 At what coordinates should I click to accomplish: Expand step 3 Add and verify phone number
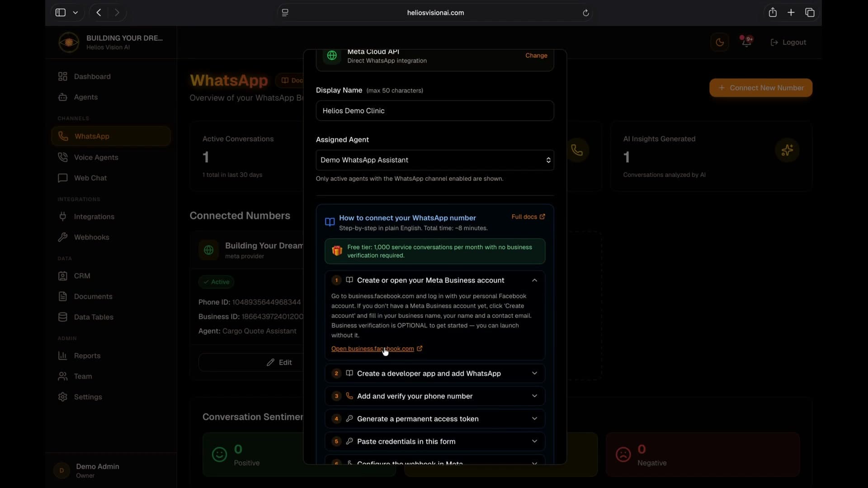pyautogui.click(x=435, y=396)
